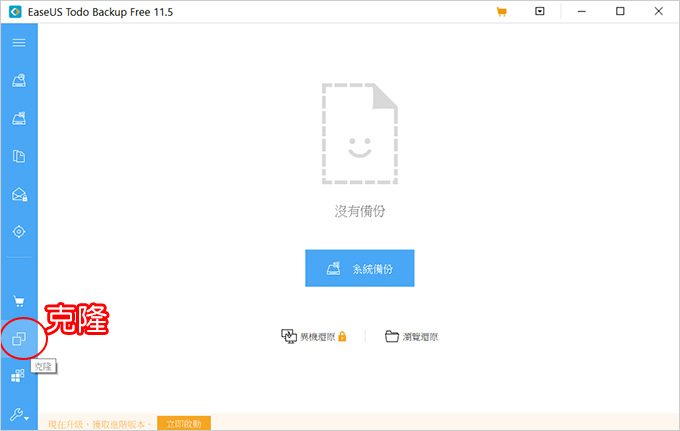
Task: Open Smart Backup target icon
Action: [x=19, y=232]
